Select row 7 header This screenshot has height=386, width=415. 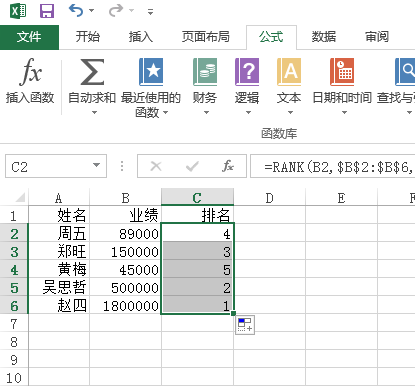click(x=14, y=324)
